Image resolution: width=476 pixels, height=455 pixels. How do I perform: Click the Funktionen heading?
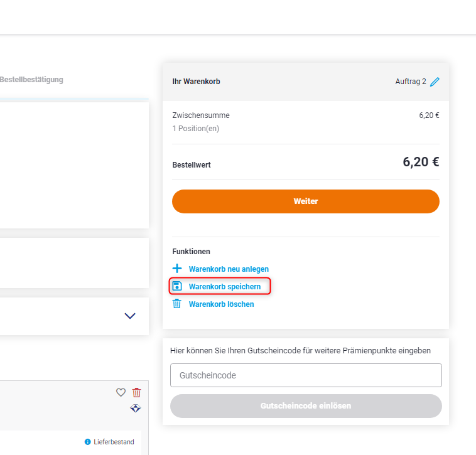tap(192, 252)
